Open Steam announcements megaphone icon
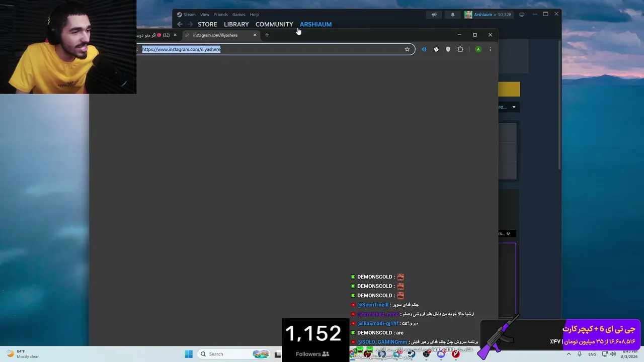 (x=434, y=15)
